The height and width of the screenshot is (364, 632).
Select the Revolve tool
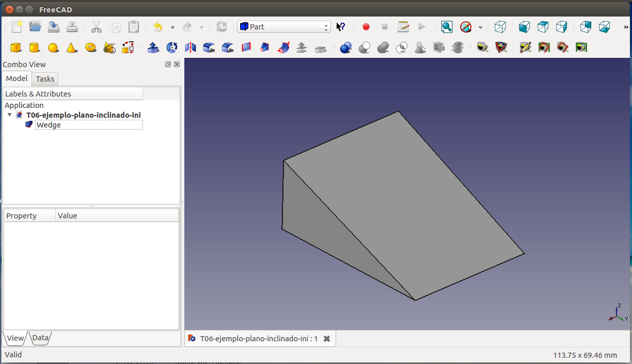point(172,48)
